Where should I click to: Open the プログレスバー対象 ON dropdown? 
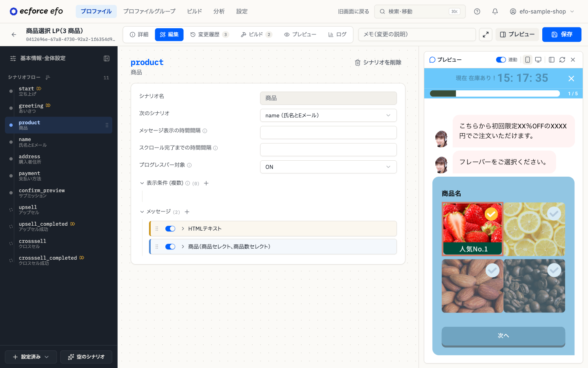point(328,167)
